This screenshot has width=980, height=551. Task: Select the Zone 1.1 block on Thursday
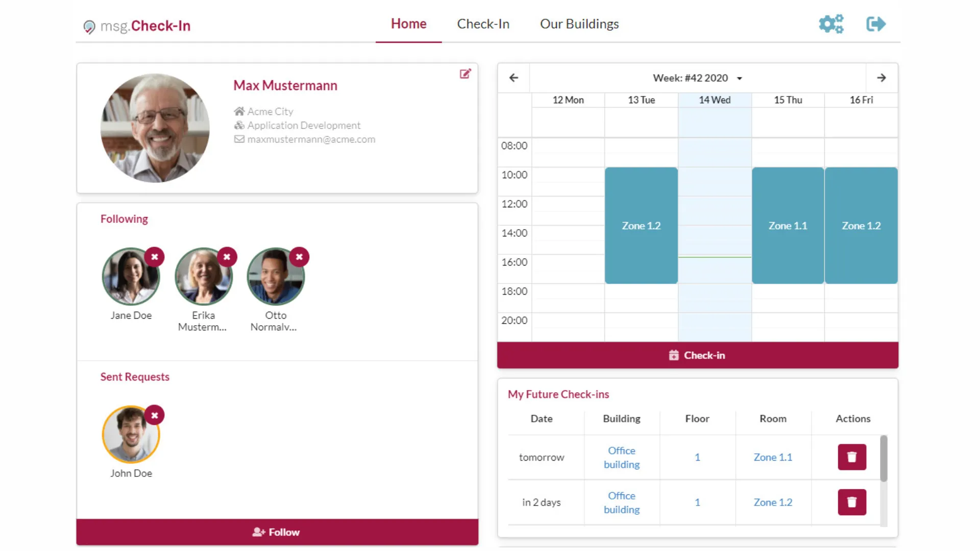point(788,225)
